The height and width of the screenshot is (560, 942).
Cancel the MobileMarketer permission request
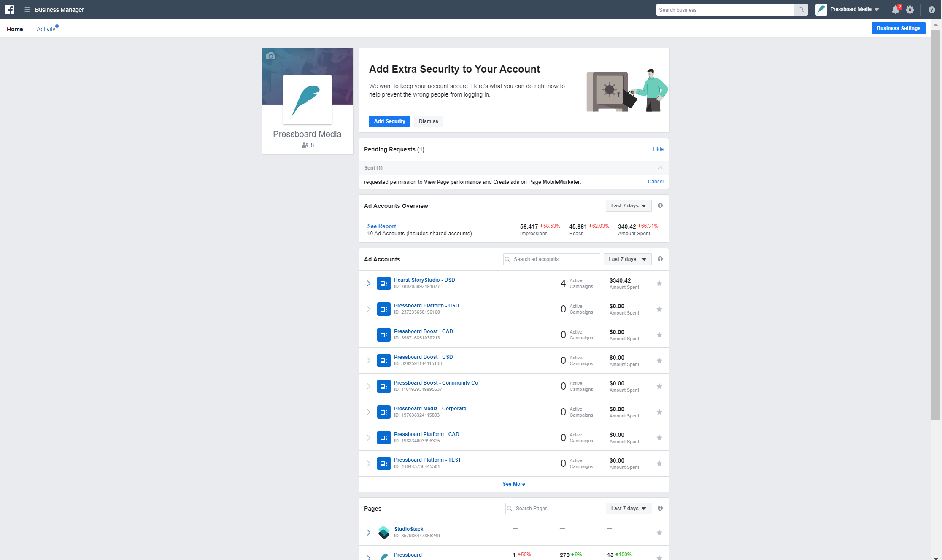point(656,182)
